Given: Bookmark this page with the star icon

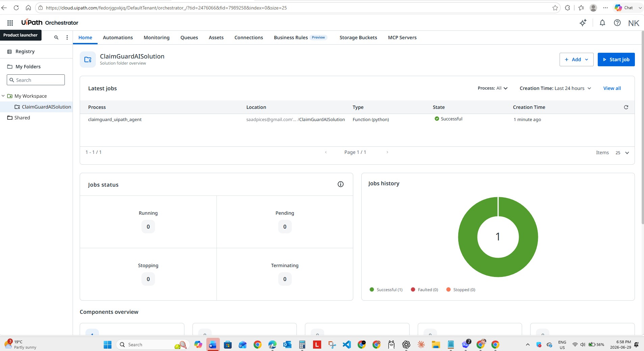Looking at the screenshot, I should pos(555,8).
